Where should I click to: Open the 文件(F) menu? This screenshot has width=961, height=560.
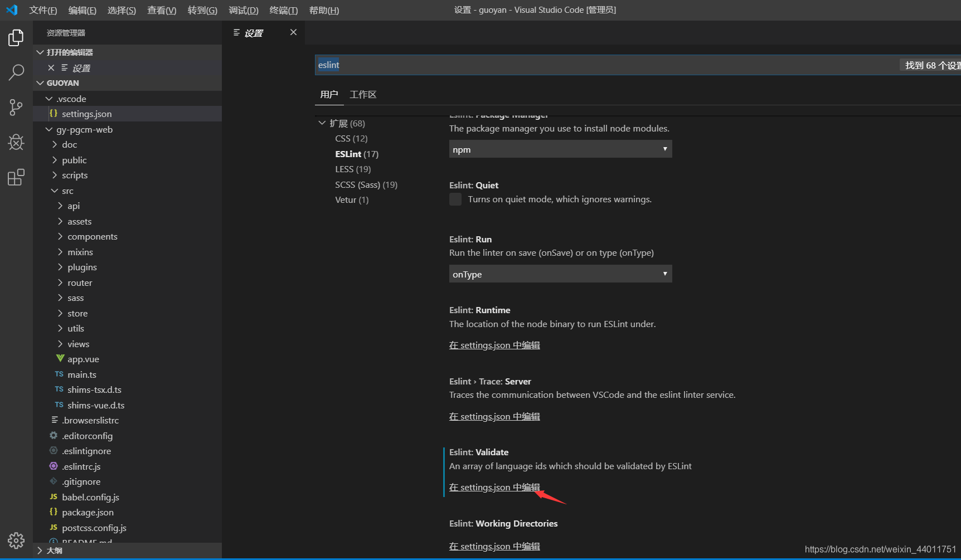pos(43,10)
